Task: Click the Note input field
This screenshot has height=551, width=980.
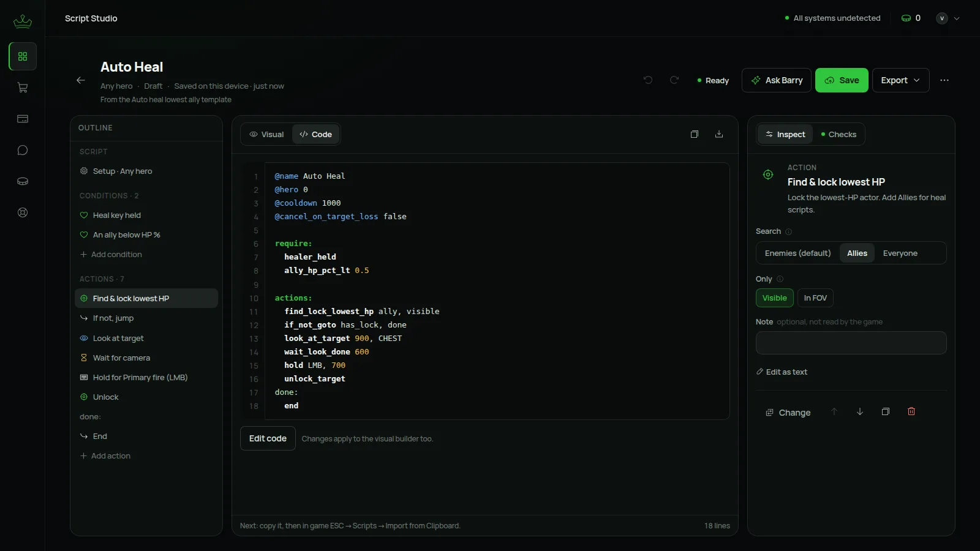Action: pos(851,343)
